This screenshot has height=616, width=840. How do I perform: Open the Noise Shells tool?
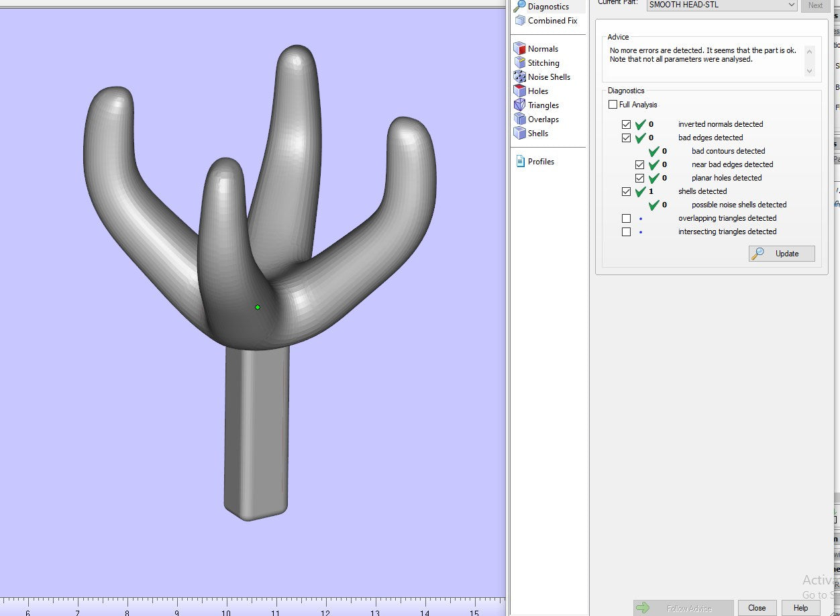[519, 77]
